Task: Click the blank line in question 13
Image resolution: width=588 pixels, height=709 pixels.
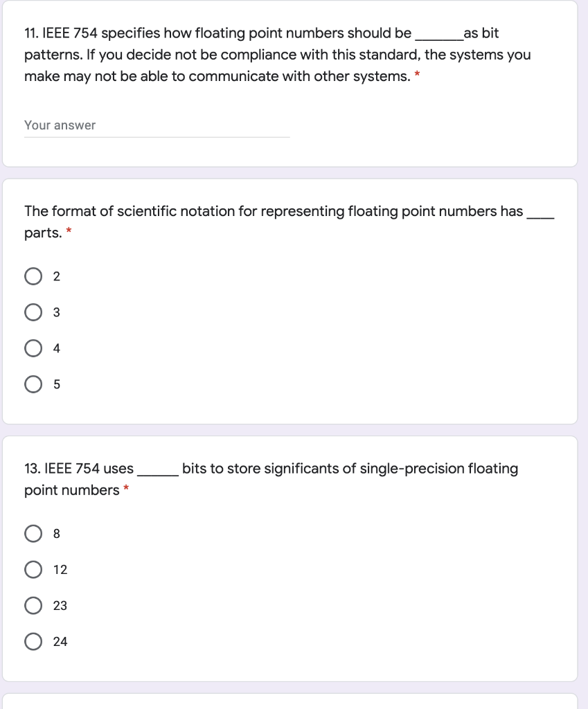Action: point(158,474)
